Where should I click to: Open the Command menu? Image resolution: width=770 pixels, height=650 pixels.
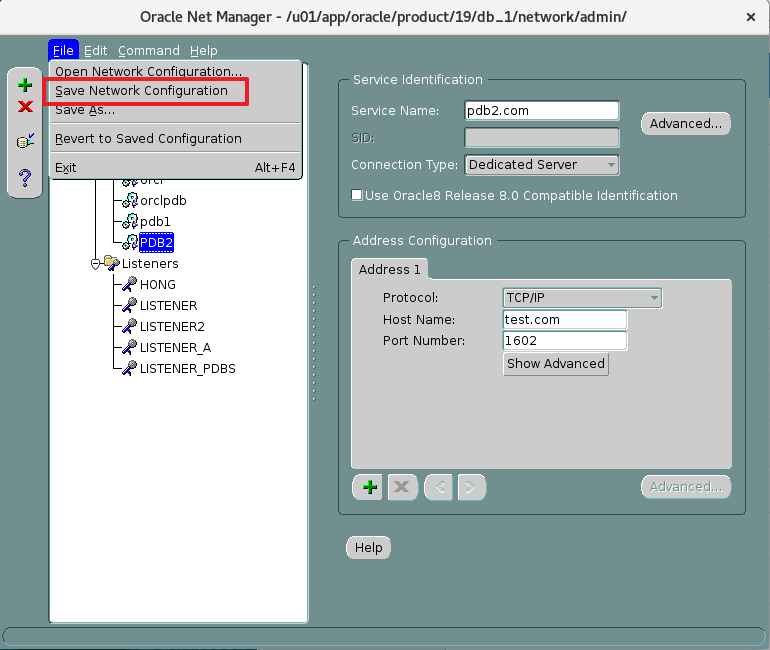(x=149, y=51)
